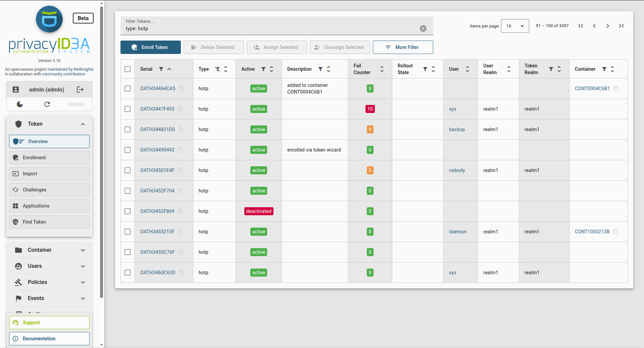Viewport: 644px width, 348px height.
Task: Open the community contributors link
Action: pyautogui.click(x=63, y=74)
